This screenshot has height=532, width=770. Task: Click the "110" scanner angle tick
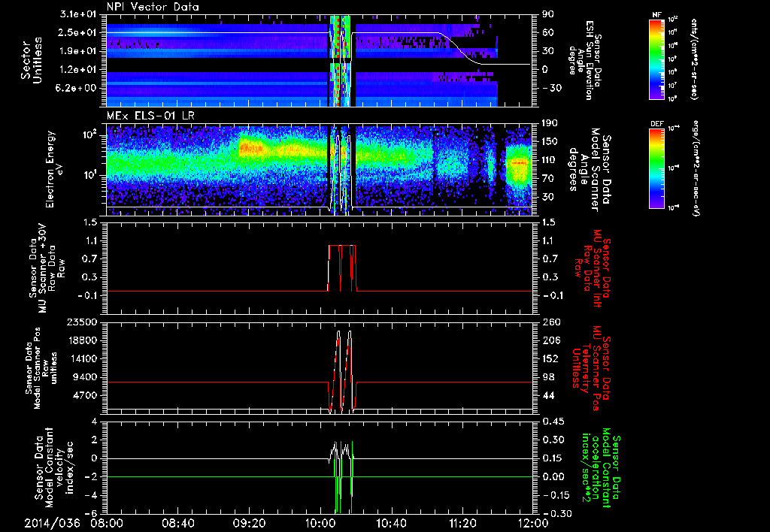coord(550,160)
